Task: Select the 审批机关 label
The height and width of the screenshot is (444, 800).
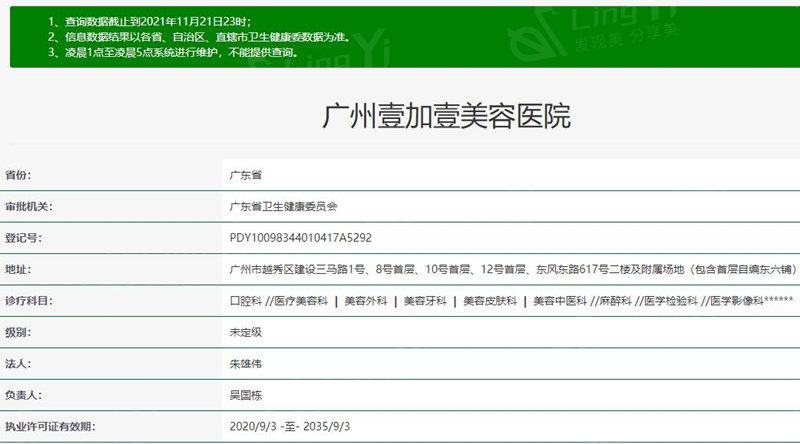Action: pyautogui.click(x=29, y=207)
